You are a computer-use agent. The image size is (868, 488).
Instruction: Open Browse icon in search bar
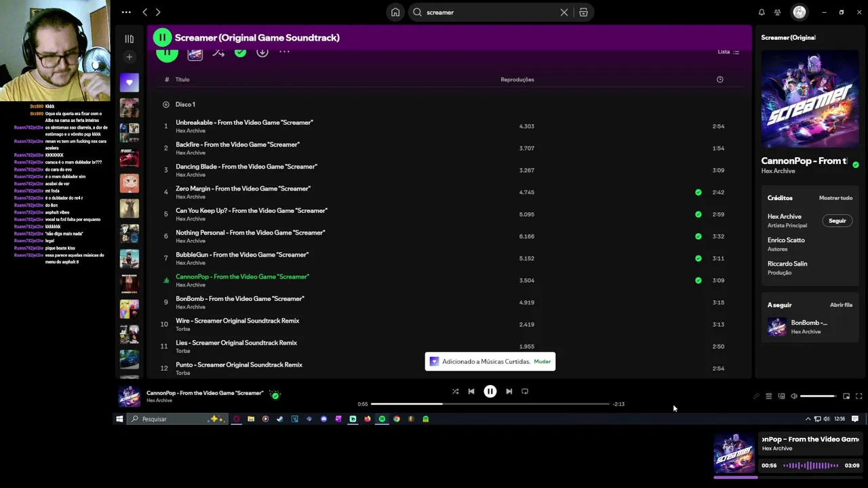583,12
